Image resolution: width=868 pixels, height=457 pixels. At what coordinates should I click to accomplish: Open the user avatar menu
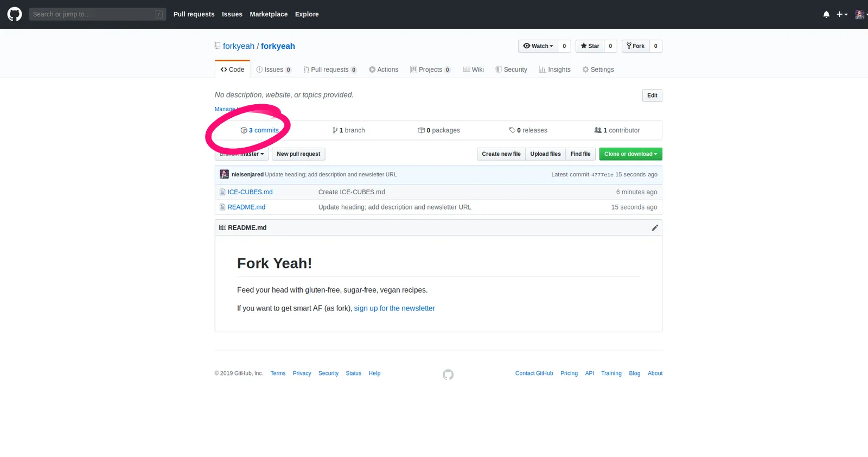tap(860, 14)
